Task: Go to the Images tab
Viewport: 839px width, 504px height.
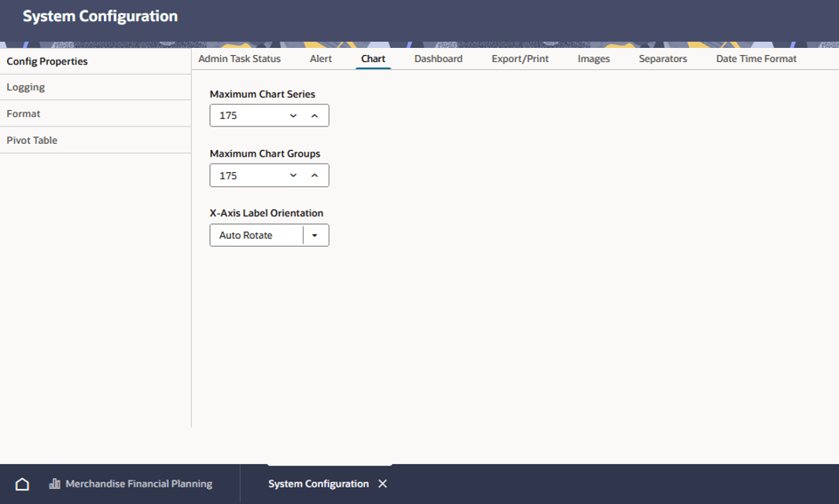Action: (x=594, y=59)
